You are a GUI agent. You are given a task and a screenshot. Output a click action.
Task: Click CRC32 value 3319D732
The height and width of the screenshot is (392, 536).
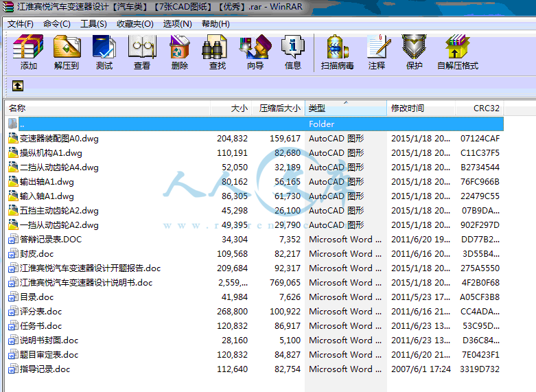[x=480, y=369]
